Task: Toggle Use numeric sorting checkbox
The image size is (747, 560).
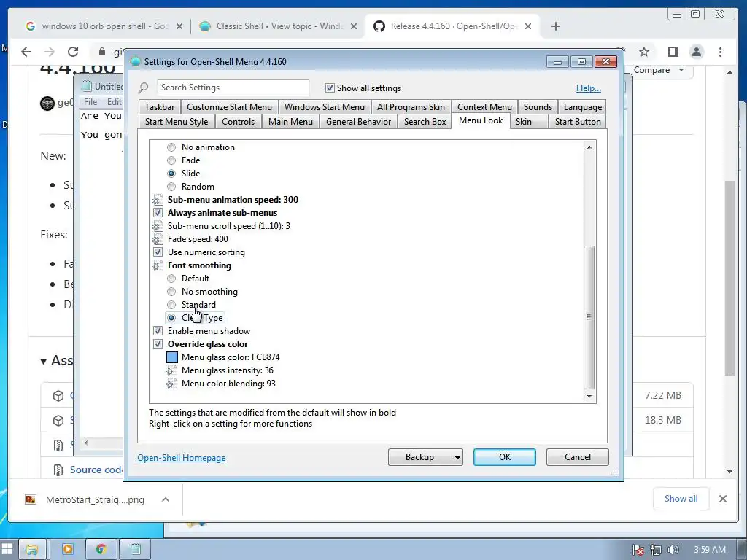Action: [x=158, y=252]
